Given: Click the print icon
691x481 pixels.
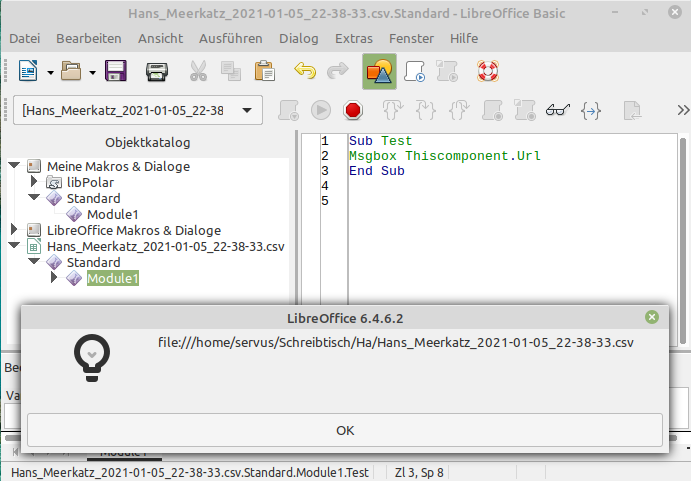Looking at the screenshot, I should [157, 72].
